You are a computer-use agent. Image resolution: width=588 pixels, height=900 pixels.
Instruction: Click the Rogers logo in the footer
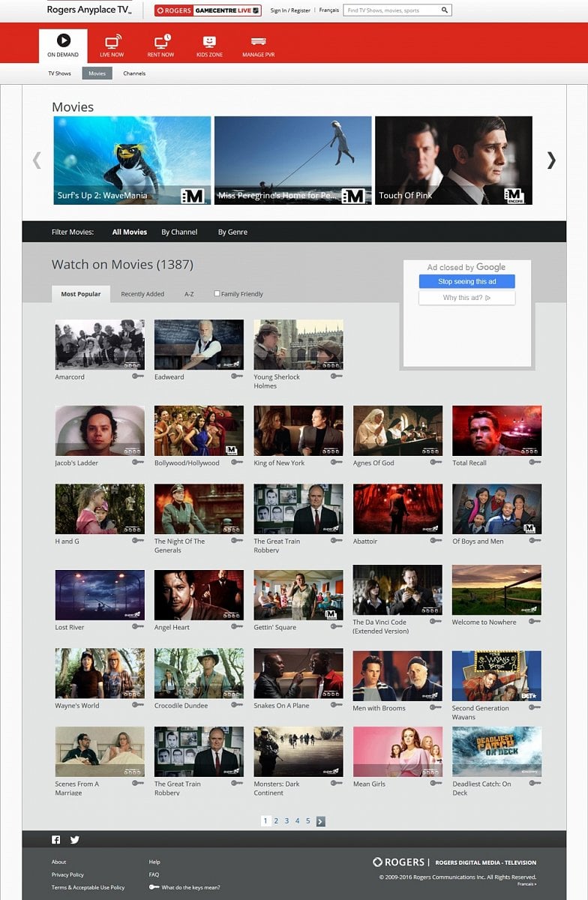[399, 862]
